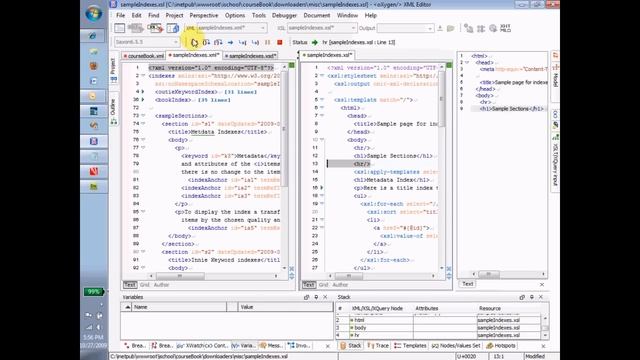Open the Nodes/Values Set tab

[456, 346]
